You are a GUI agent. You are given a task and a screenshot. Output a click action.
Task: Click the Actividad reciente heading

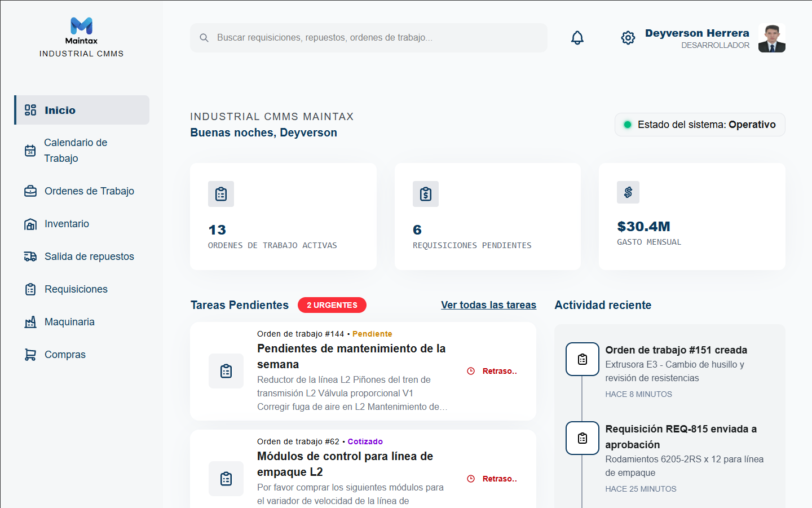pyautogui.click(x=603, y=305)
